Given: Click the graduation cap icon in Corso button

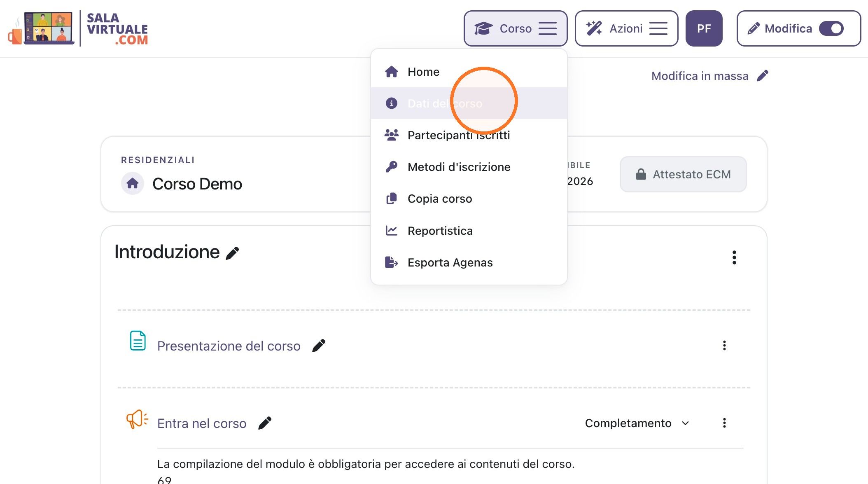Looking at the screenshot, I should coord(483,28).
